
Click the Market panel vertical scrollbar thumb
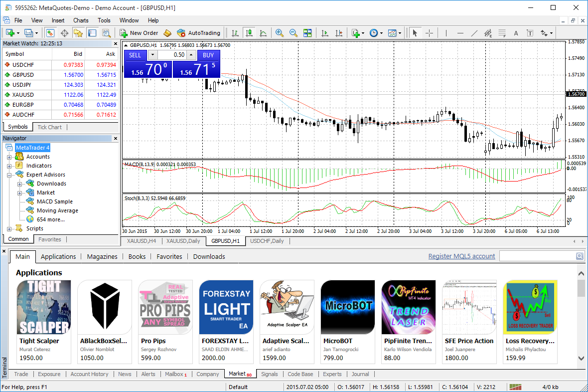581,288
